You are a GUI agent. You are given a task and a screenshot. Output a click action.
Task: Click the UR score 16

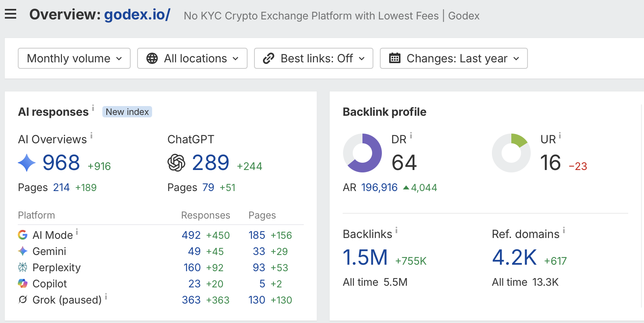pos(551,163)
